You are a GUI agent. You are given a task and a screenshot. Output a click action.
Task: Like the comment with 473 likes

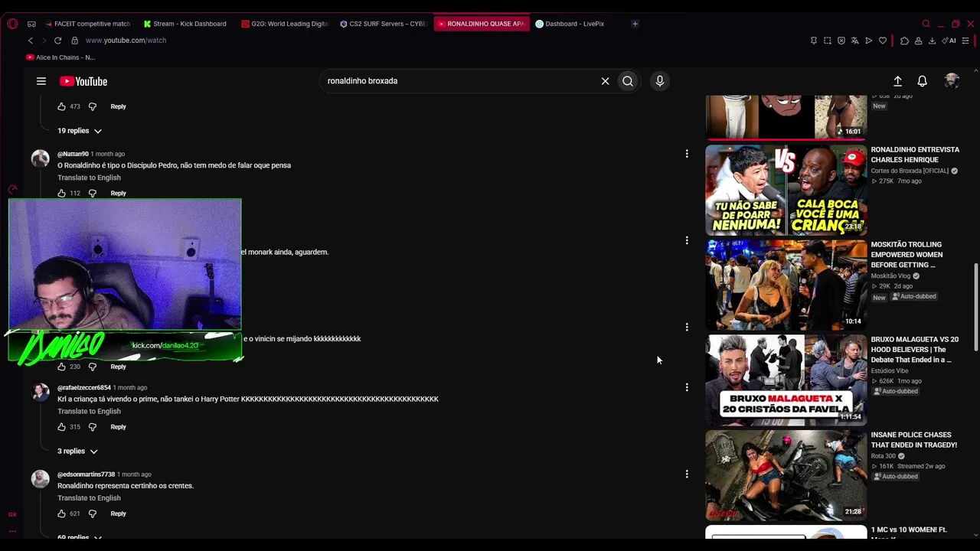coord(62,106)
